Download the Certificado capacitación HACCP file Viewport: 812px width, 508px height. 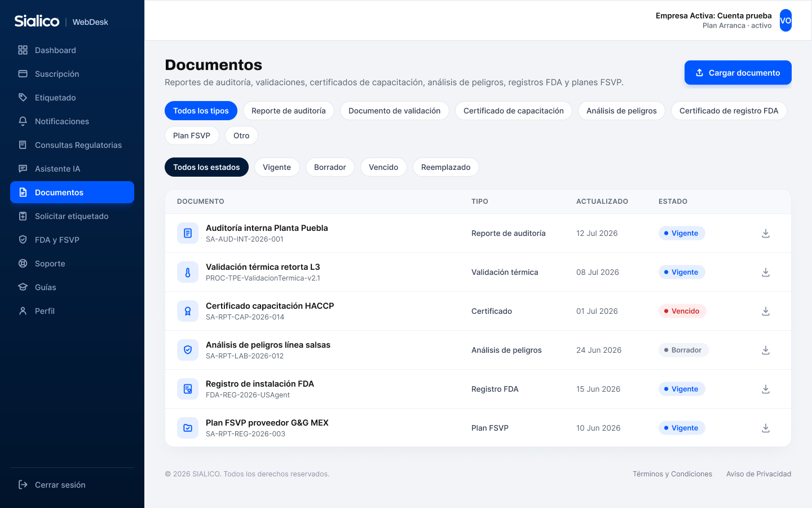[x=766, y=311]
